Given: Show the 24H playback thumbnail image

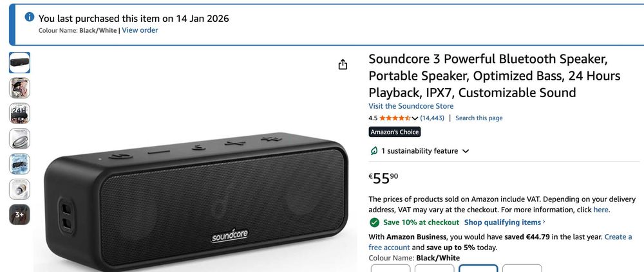Looking at the screenshot, I should click(19, 113).
